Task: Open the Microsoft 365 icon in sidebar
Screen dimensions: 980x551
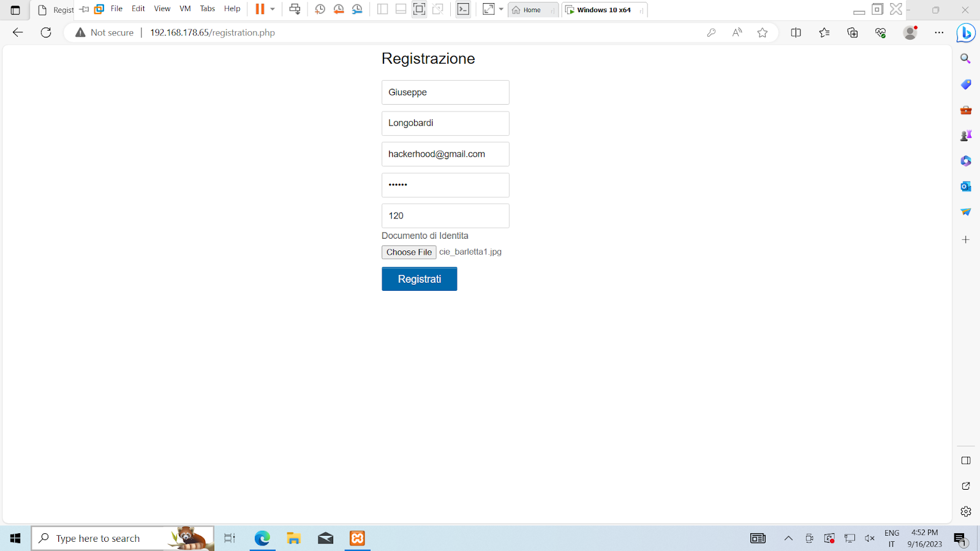Action: point(966,161)
